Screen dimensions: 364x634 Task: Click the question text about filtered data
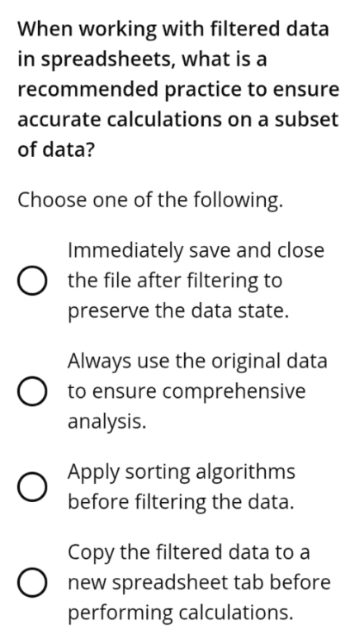pos(178,89)
